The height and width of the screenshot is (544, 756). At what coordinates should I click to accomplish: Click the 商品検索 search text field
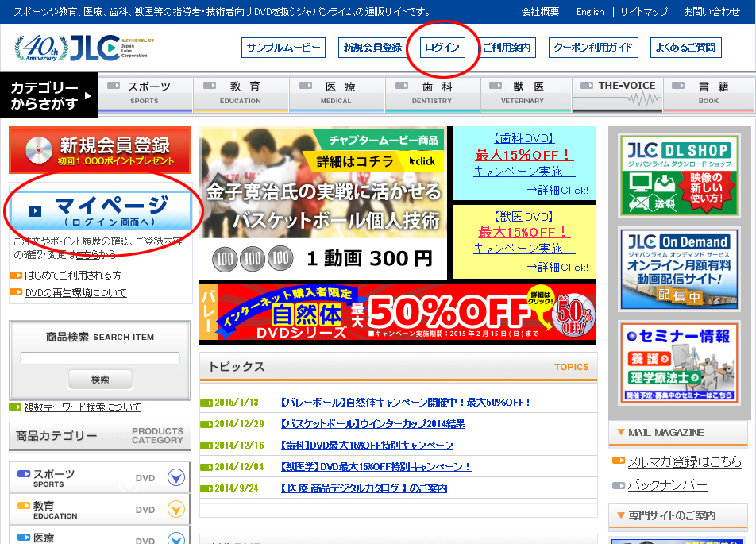click(100, 358)
